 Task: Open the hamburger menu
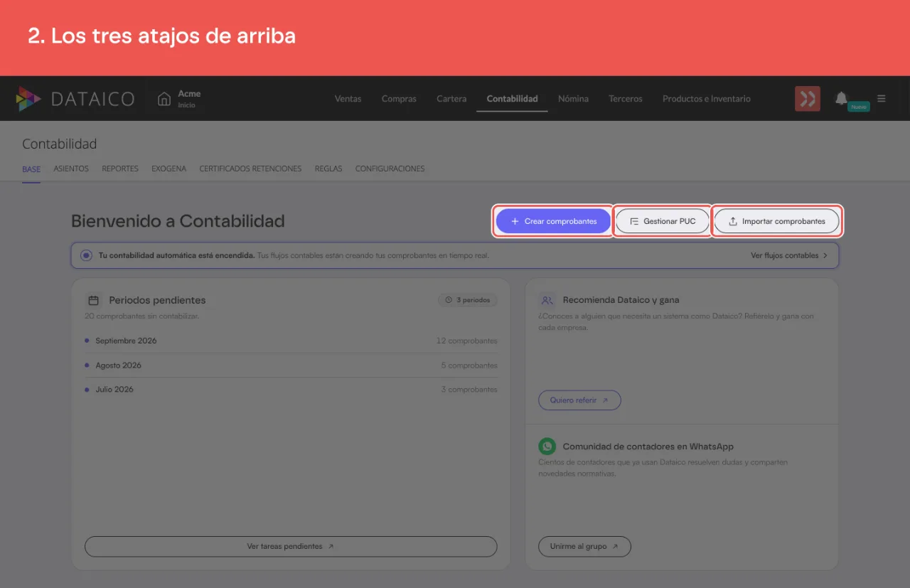pyautogui.click(x=882, y=99)
